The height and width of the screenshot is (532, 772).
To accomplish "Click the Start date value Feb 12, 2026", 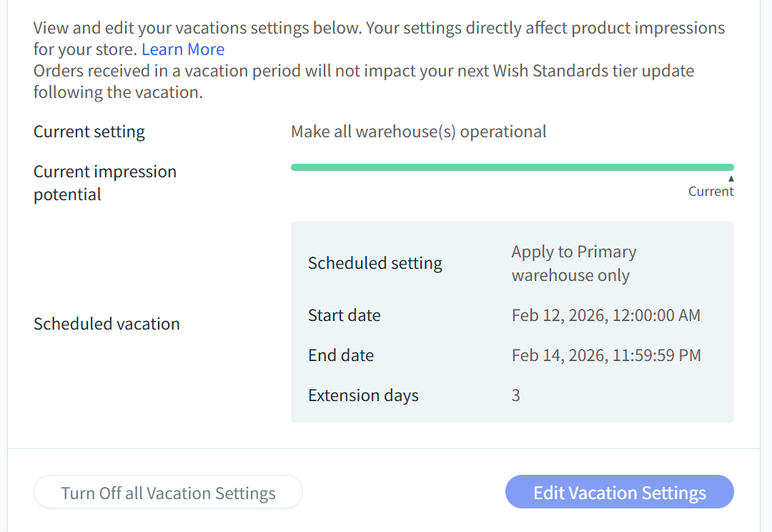I will [605, 315].
